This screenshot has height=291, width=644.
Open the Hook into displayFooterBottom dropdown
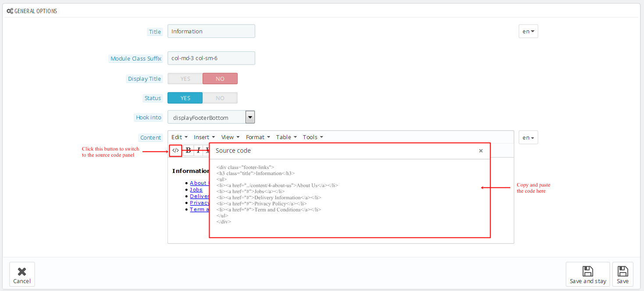tap(211, 117)
